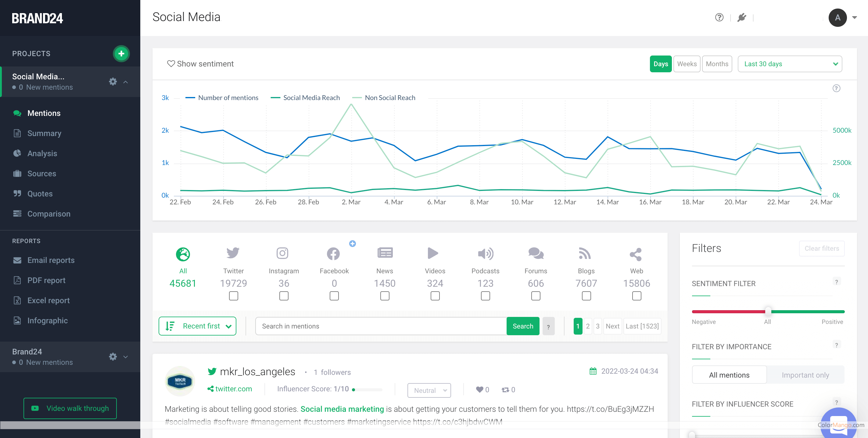The image size is (868, 438).
Task: Select the Twitter source filter icon
Action: click(x=233, y=253)
